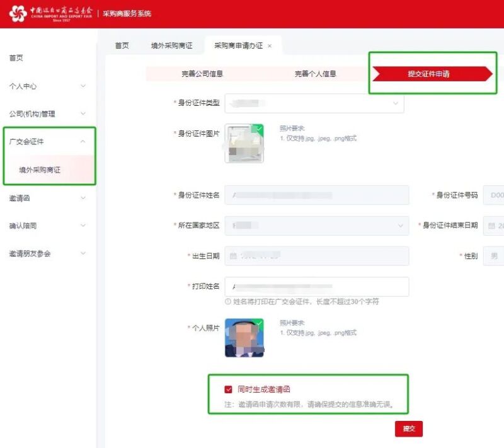Select 境外采购商证 in the sidebar
504x448 pixels.
pyautogui.click(x=40, y=170)
